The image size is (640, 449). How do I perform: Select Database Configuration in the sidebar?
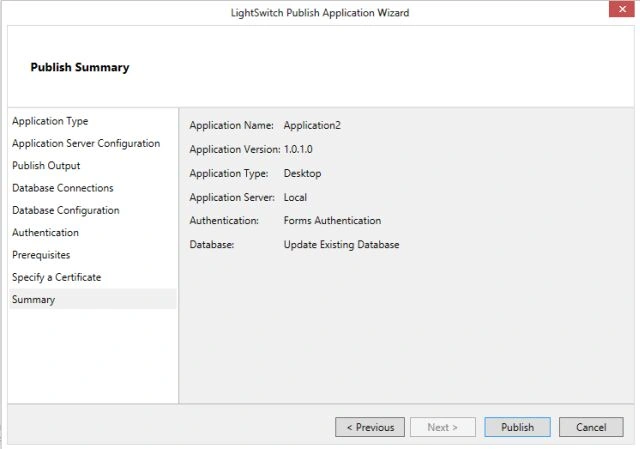66,210
